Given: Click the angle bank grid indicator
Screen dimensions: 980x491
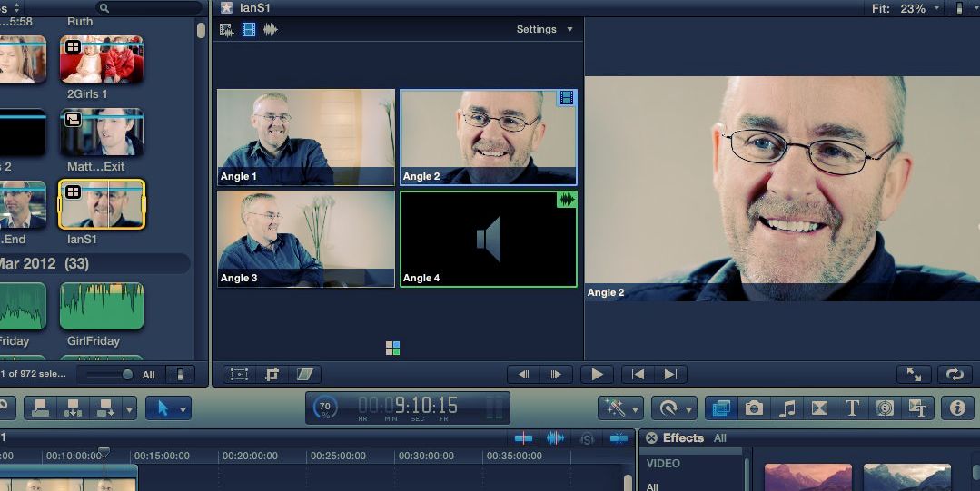Looking at the screenshot, I should pyautogui.click(x=392, y=348).
